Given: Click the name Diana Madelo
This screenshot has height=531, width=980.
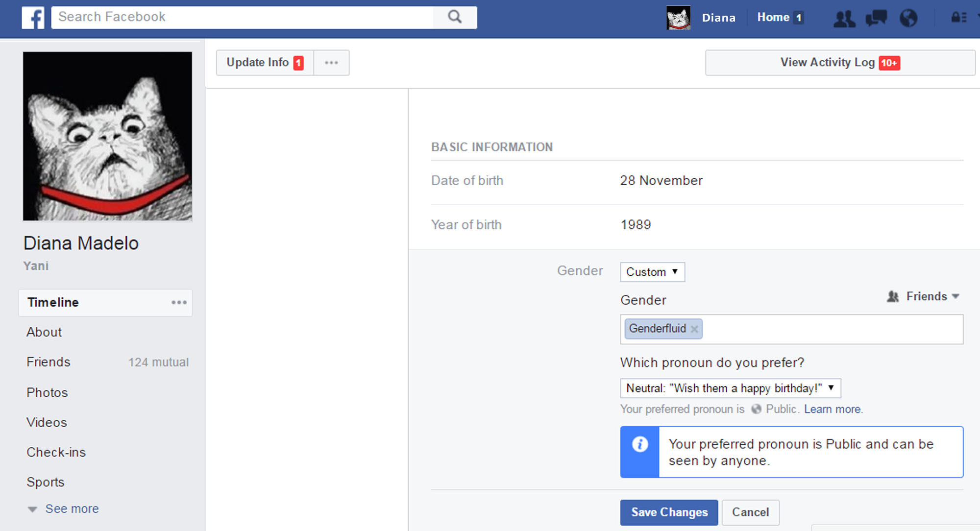Looking at the screenshot, I should coord(81,243).
